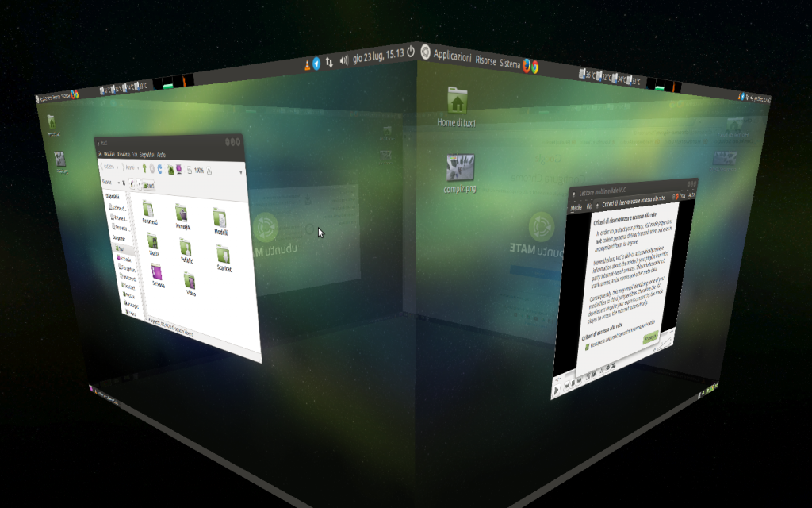
Task: Go up one level using the parent-folder arrow icon
Action: pos(145,168)
